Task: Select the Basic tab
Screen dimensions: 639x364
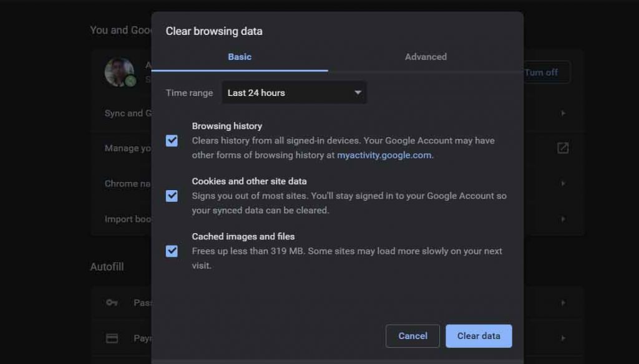Action: (240, 57)
